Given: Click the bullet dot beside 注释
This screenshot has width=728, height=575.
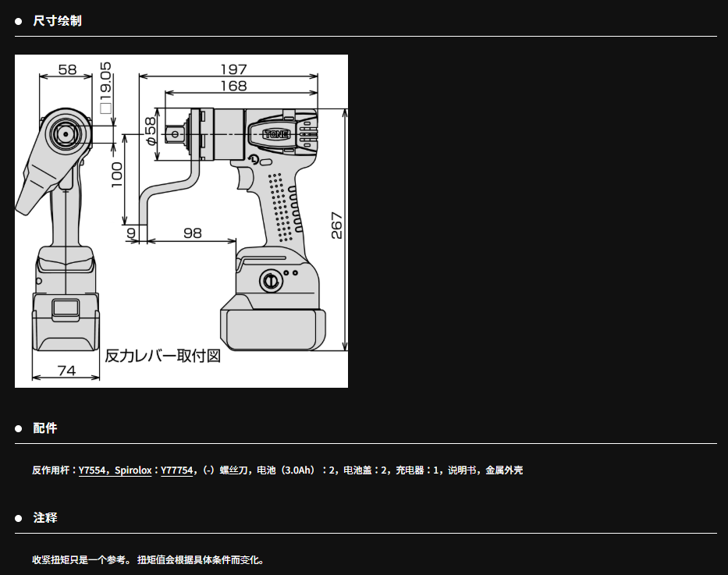Looking at the screenshot, I should (x=19, y=518).
